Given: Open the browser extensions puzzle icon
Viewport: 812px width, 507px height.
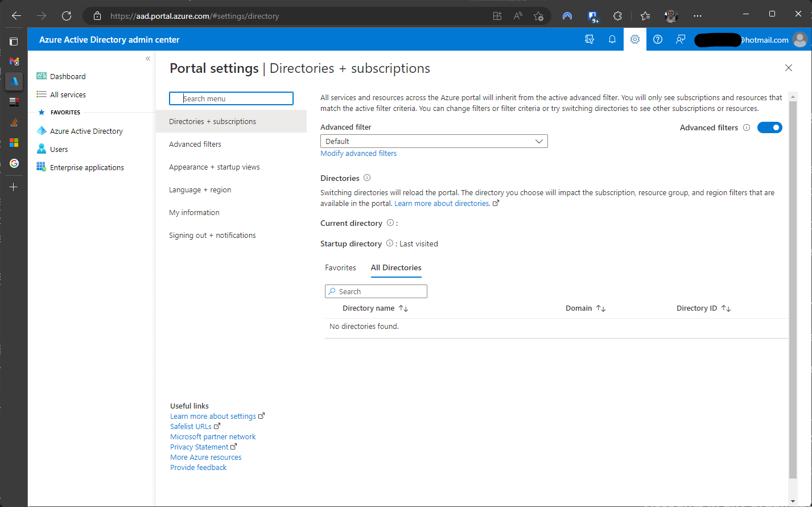Looking at the screenshot, I should 617,16.
